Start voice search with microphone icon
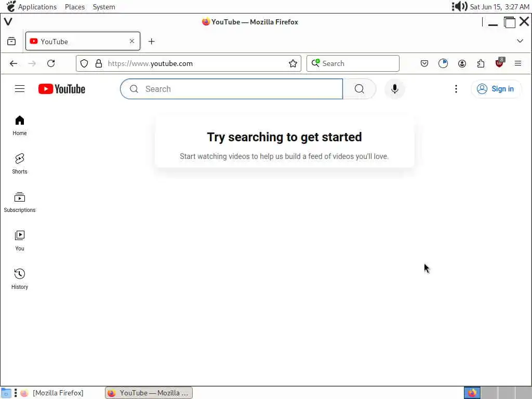Image resolution: width=532 pixels, height=399 pixels. [x=395, y=89]
